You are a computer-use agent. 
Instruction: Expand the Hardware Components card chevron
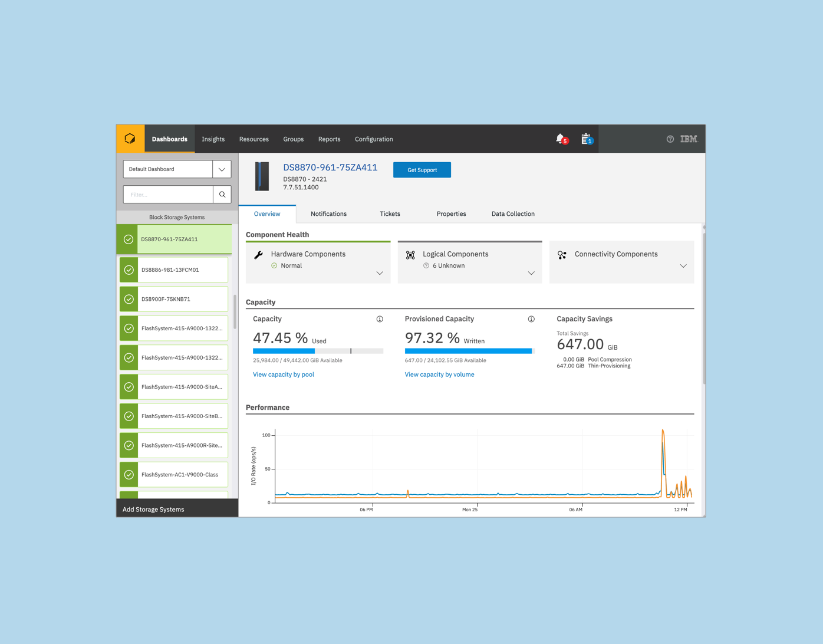(380, 273)
